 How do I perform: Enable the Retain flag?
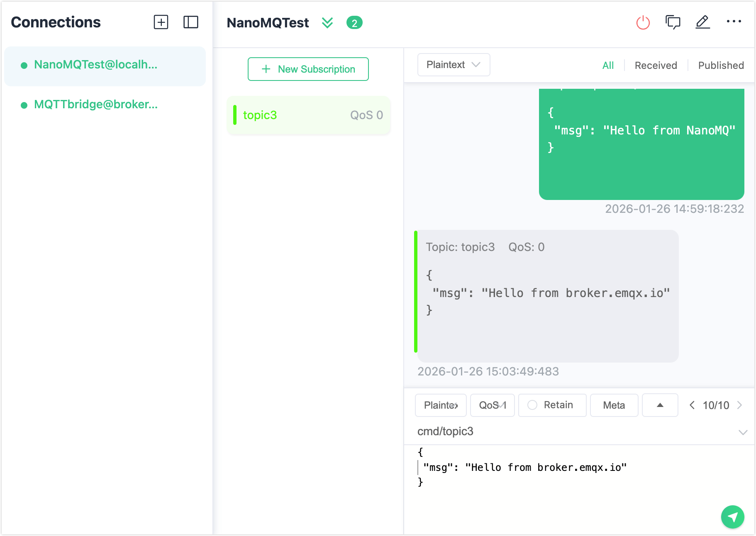click(x=552, y=405)
